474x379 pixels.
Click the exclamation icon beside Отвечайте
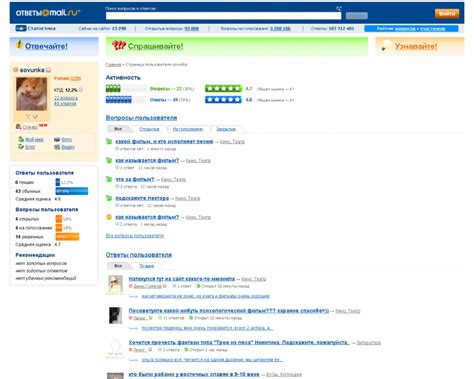coord(19,44)
